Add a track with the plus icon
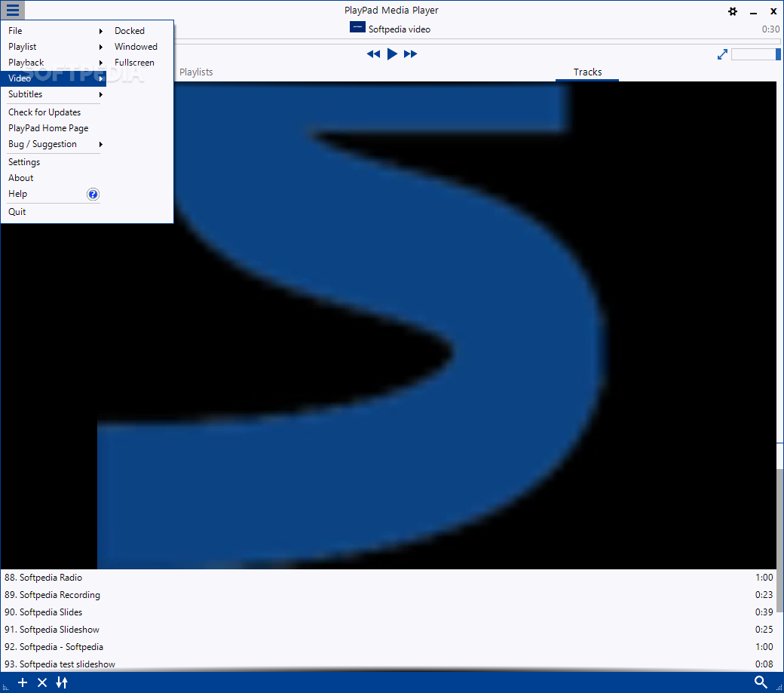The image size is (784, 693). point(23,682)
